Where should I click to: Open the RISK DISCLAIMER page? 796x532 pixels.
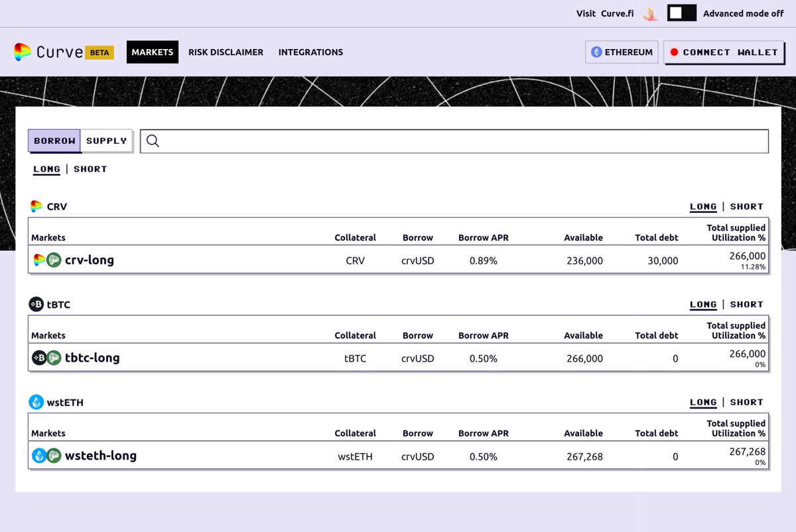coord(226,52)
